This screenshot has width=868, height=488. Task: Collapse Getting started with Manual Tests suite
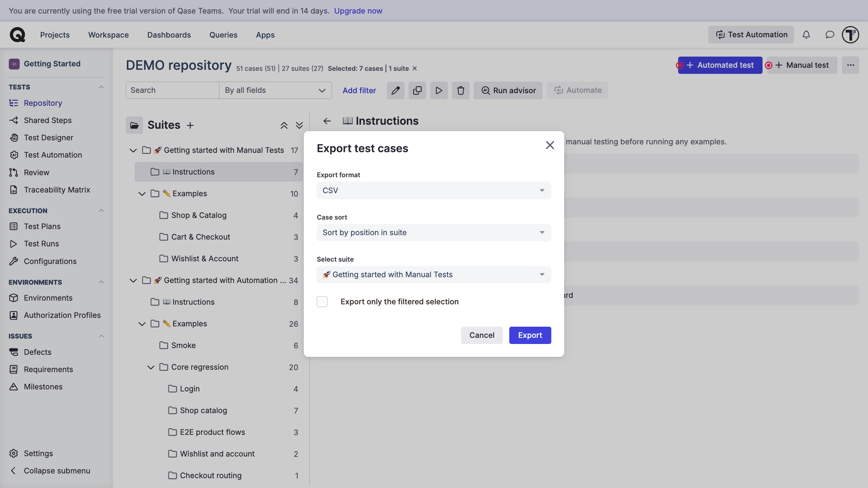point(133,150)
